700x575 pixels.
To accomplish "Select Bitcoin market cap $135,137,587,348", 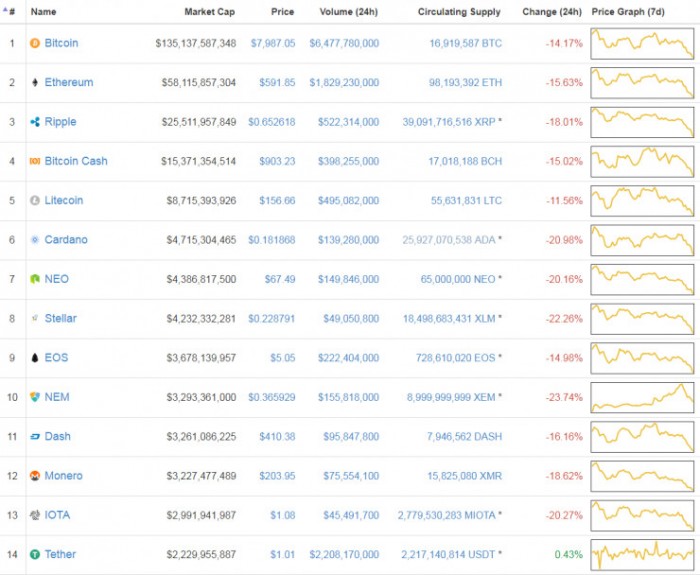I will click(196, 43).
